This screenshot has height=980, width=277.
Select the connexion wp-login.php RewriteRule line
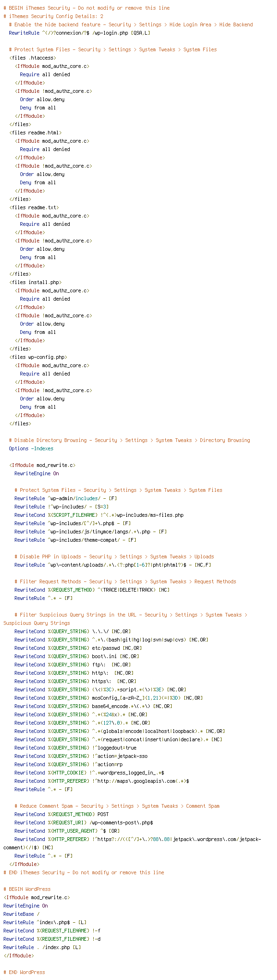79,33
